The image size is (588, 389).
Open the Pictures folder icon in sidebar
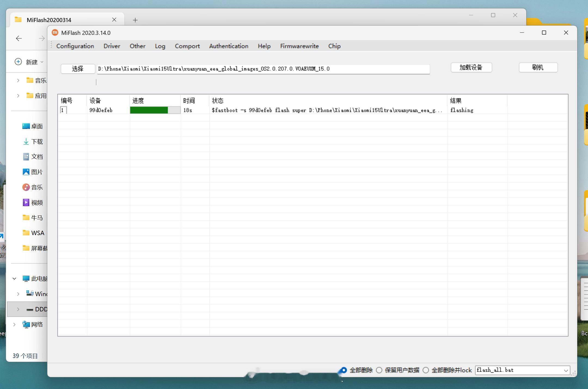(26, 172)
